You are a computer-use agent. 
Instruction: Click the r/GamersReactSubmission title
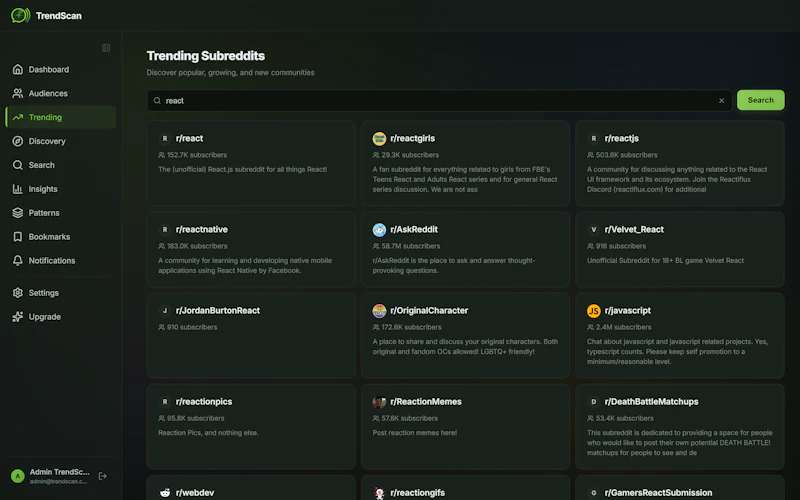click(x=658, y=493)
